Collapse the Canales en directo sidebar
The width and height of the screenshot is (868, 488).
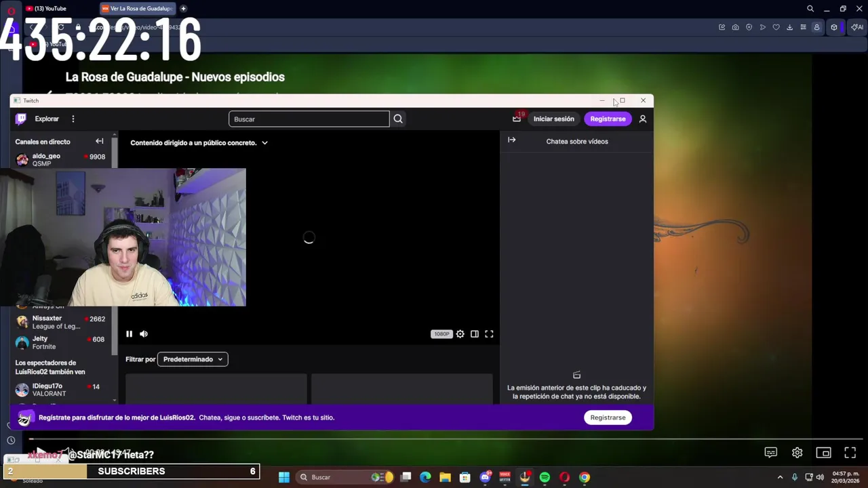pyautogui.click(x=100, y=141)
